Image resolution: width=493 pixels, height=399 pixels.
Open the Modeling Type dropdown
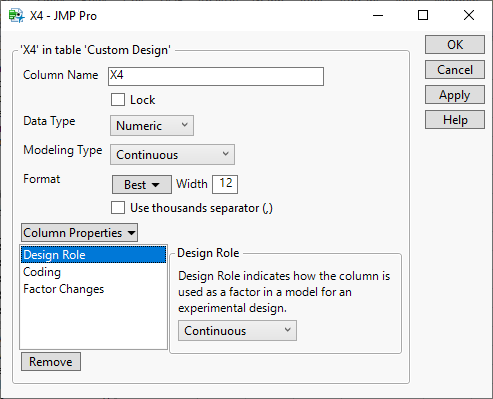[x=172, y=155]
